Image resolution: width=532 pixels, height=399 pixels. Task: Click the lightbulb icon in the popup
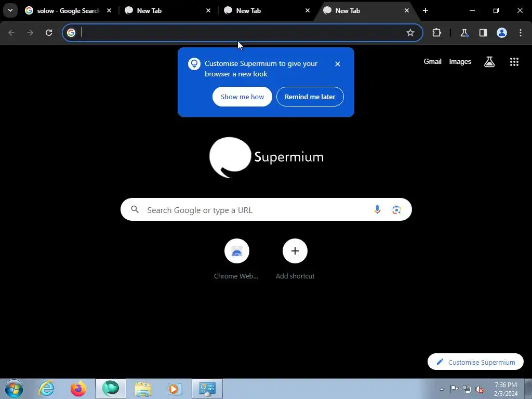[x=194, y=64]
